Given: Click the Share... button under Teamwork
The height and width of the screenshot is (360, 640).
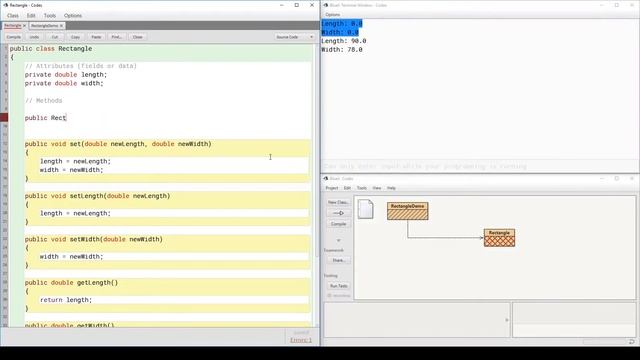Looking at the screenshot, I should (338, 260).
